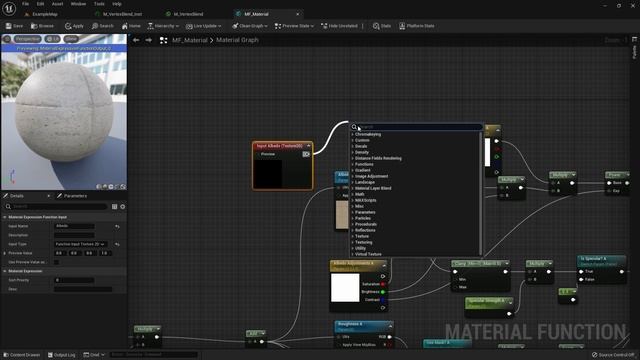Open the File menu

coord(25,4)
